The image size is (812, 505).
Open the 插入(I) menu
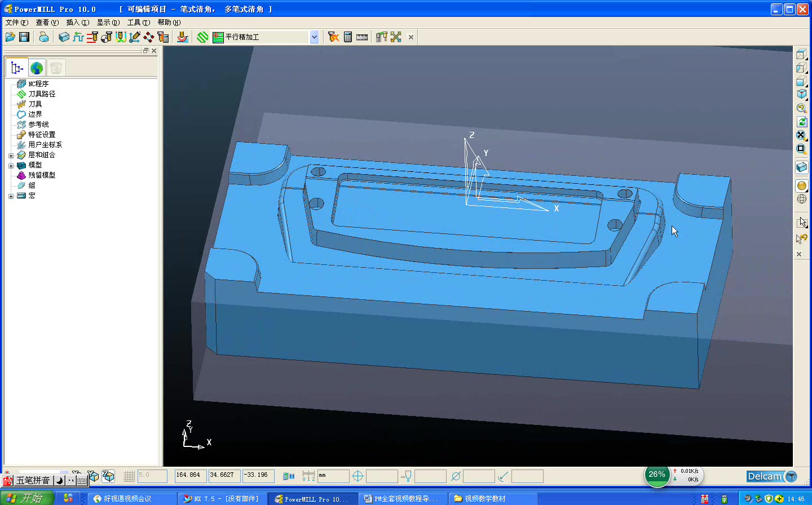click(77, 23)
